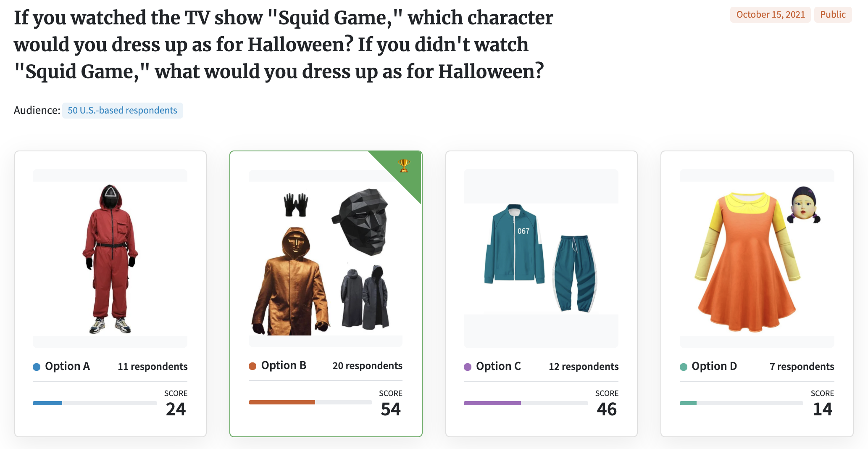The image size is (868, 449).
Task: Open the 50 U.S.-based respondents audience link
Action: 122,111
